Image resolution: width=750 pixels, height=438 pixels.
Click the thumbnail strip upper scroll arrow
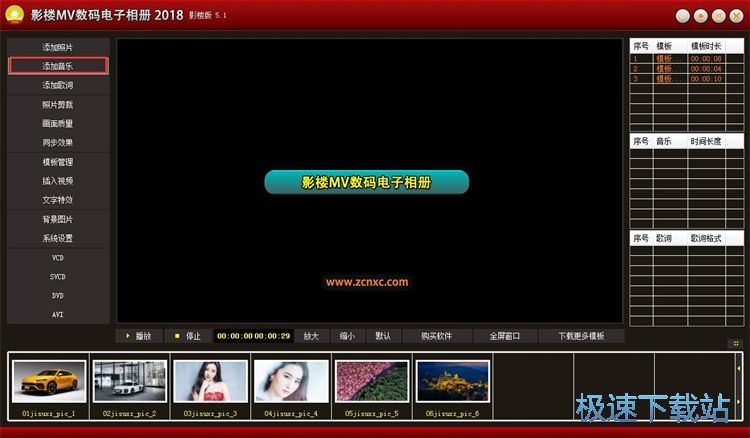pyautogui.click(x=739, y=369)
